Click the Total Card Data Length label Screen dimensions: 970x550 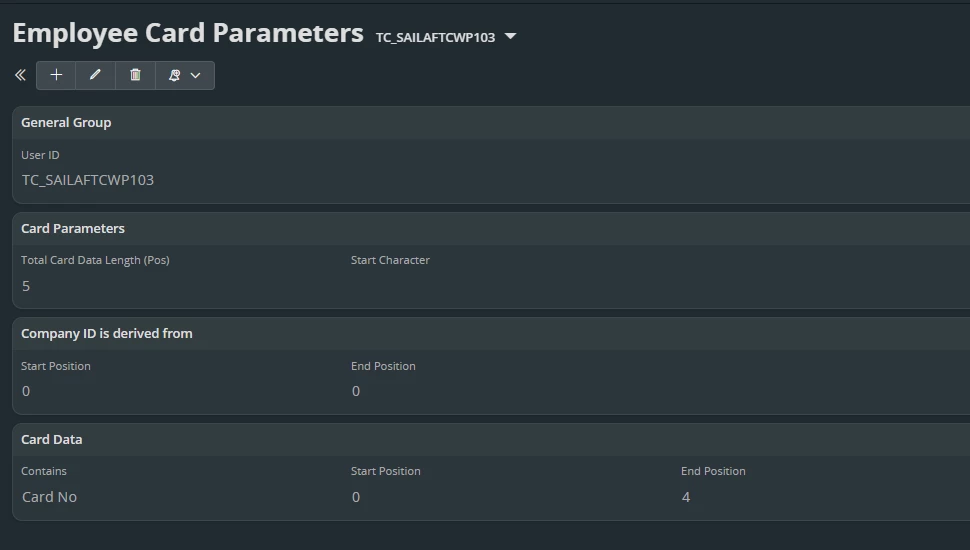[x=95, y=260]
